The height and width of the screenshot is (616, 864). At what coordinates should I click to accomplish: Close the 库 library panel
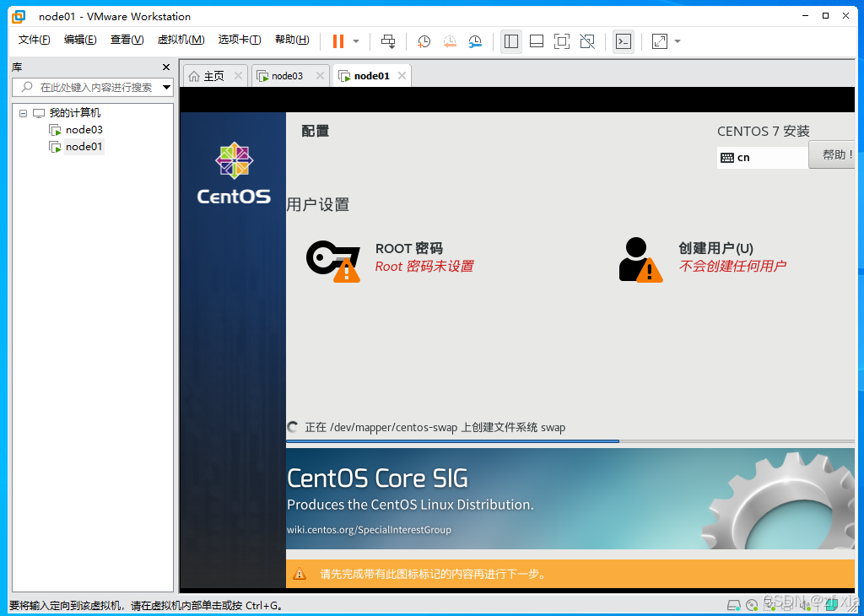[166, 68]
